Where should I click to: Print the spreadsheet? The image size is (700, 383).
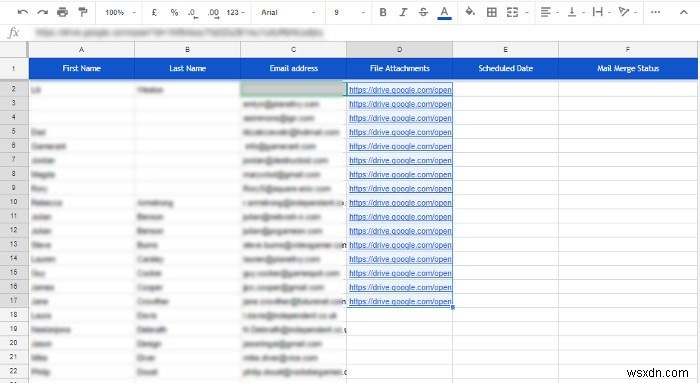62,12
